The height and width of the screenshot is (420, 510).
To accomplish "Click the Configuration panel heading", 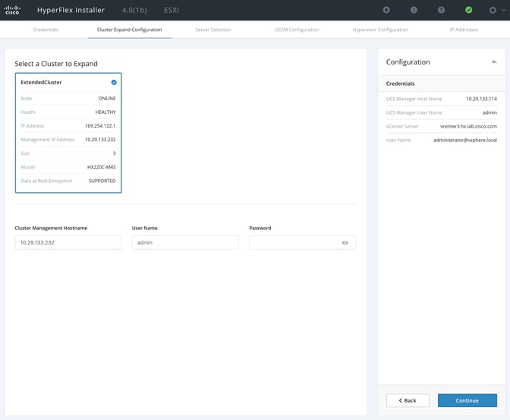I will click(x=408, y=62).
